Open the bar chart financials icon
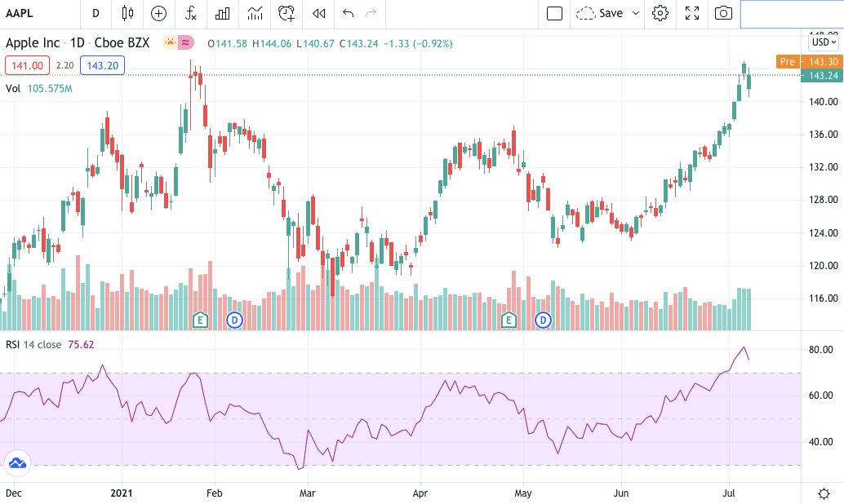Viewport: 844px width, 504px height. pos(222,13)
